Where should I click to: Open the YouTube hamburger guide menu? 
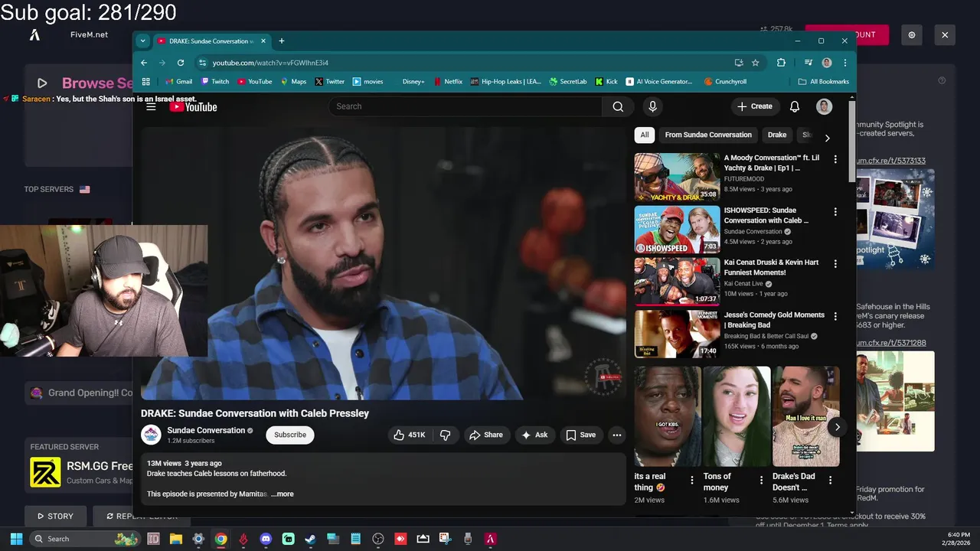pos(151,106)
